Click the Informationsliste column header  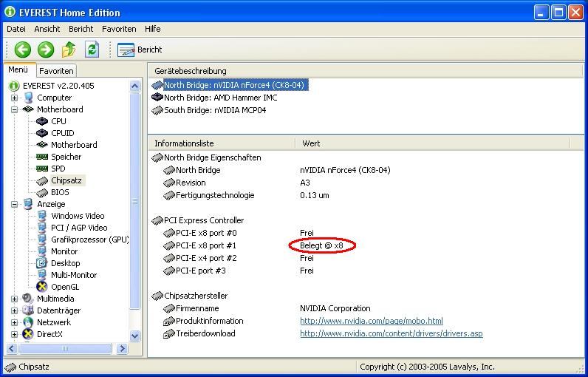222,143
